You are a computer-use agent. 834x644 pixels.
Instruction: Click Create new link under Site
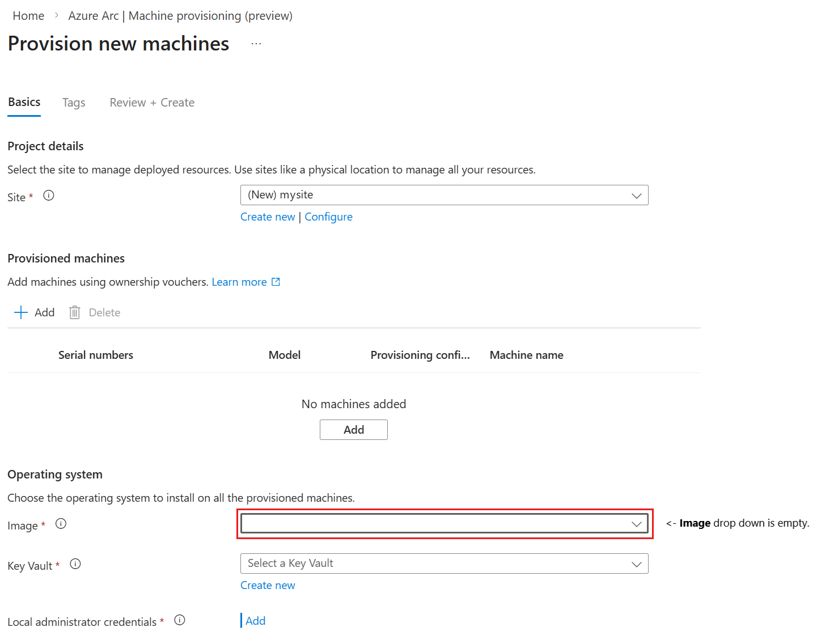(x=268, y=217)
